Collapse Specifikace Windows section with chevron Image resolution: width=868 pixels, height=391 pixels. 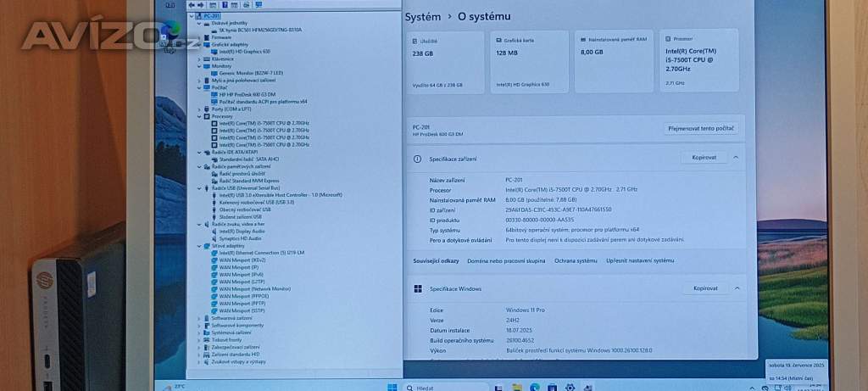pyautogui.click(x=737, y=288)
